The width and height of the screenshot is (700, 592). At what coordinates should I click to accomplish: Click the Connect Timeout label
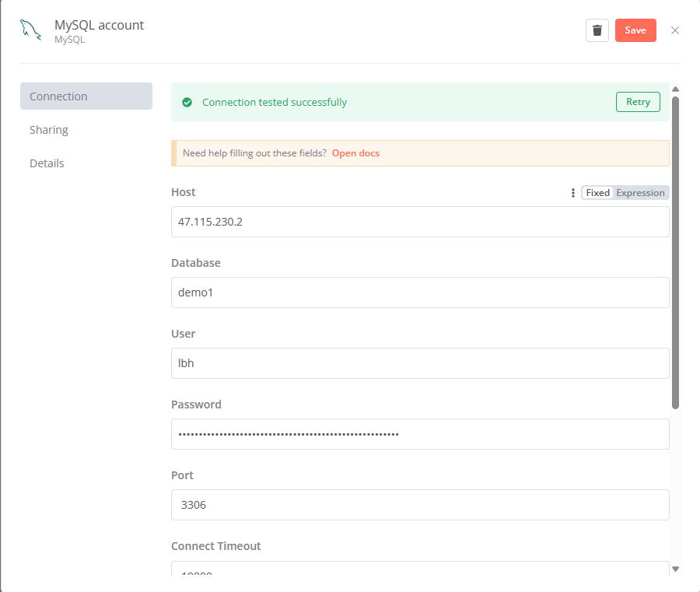click(x=216, y=546)
